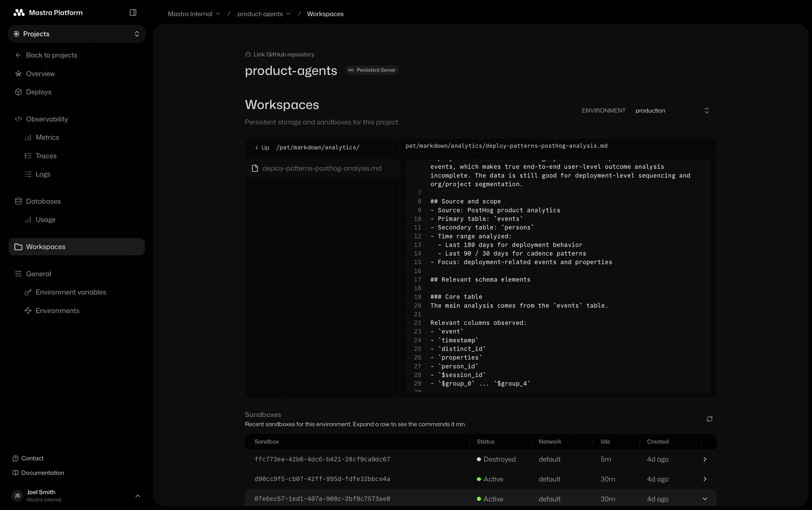Expand sandbox row d90cc9f5 chevron
Image resolution: width=812 pixels, height=510 pixels.
[x=705, y=479]
